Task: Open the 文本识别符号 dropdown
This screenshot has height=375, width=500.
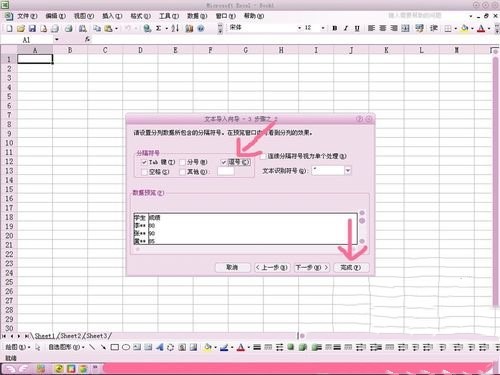Action: [348, 171]
